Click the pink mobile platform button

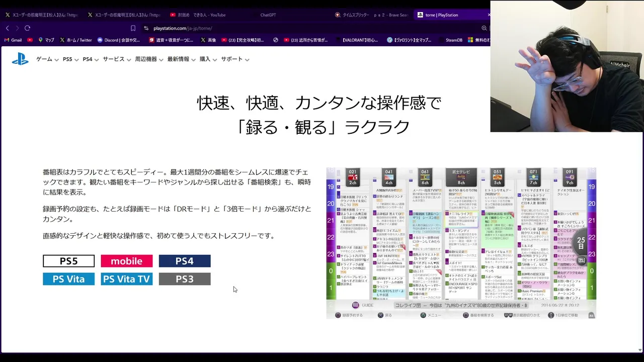tap(126, 261)
